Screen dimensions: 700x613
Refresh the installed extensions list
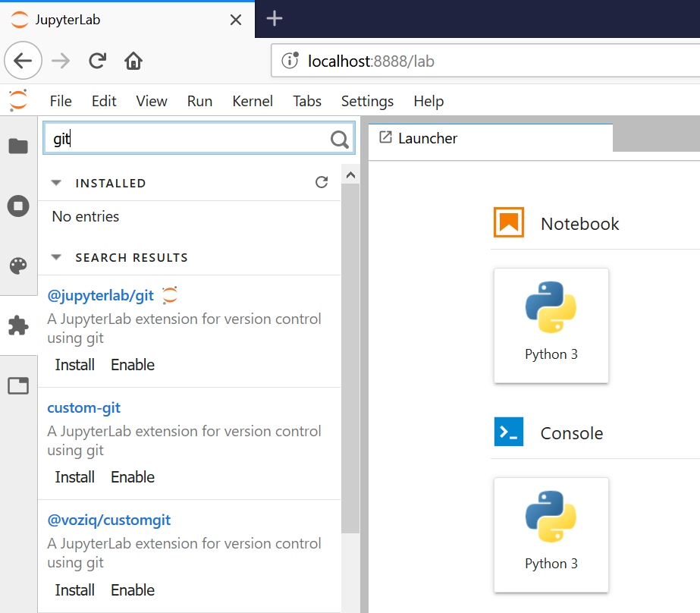point(322,182)
